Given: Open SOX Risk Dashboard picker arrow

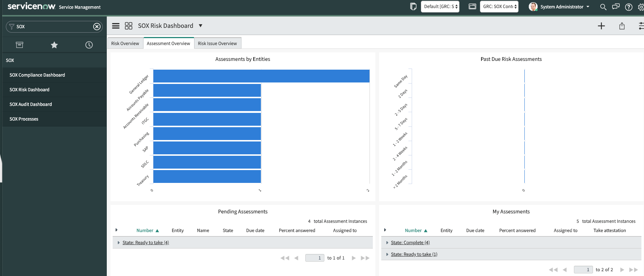Looking at the screenshot, I should tap(200, 26).
